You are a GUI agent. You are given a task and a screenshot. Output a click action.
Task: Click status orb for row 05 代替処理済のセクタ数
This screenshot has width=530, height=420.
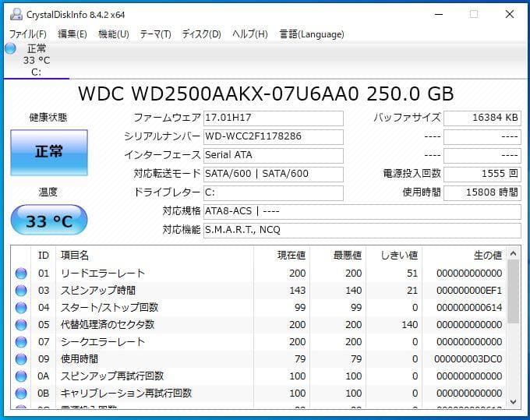click(21, 324)
